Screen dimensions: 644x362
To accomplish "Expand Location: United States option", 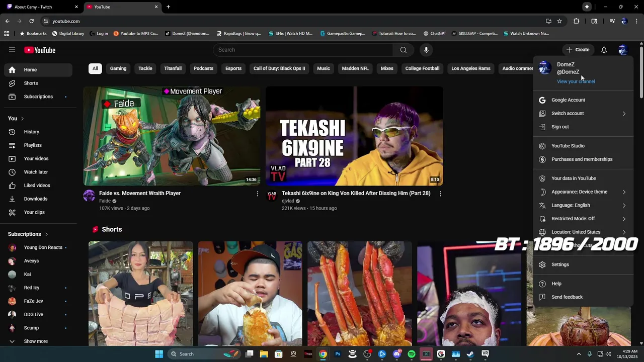I will (x=583, y=232).
